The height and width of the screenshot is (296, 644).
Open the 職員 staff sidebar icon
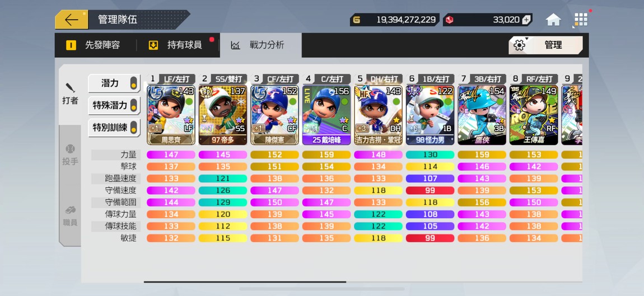(70, 216)
